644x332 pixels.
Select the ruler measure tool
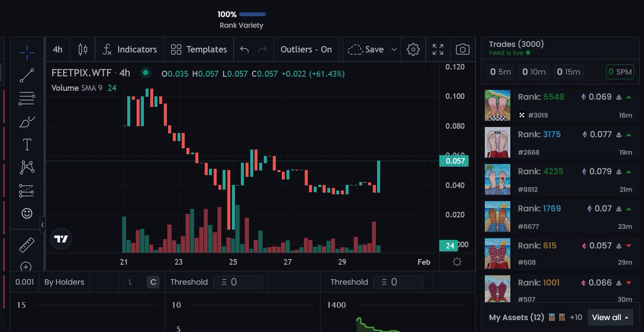[27, 245]
